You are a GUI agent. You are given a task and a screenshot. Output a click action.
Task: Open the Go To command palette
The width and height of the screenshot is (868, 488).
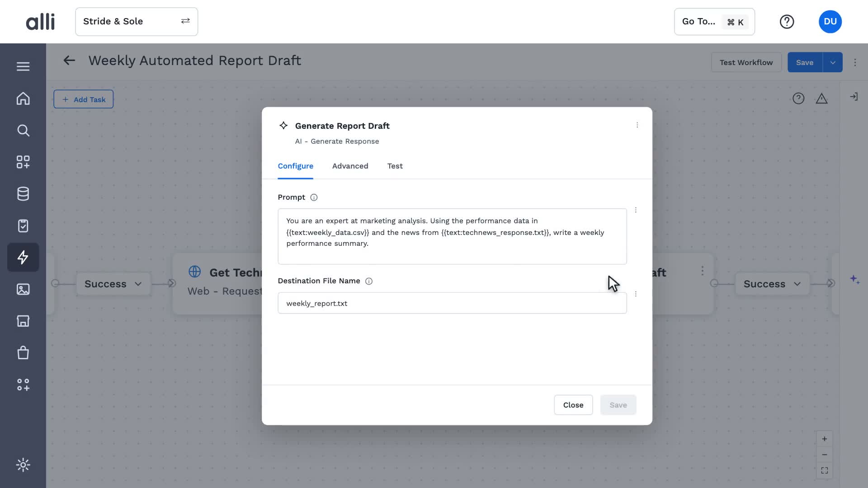[x=714, y=22]
